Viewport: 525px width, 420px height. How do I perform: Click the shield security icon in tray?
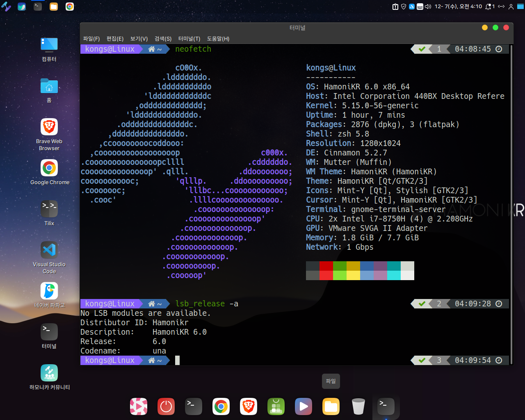click(x=404, y=7)
